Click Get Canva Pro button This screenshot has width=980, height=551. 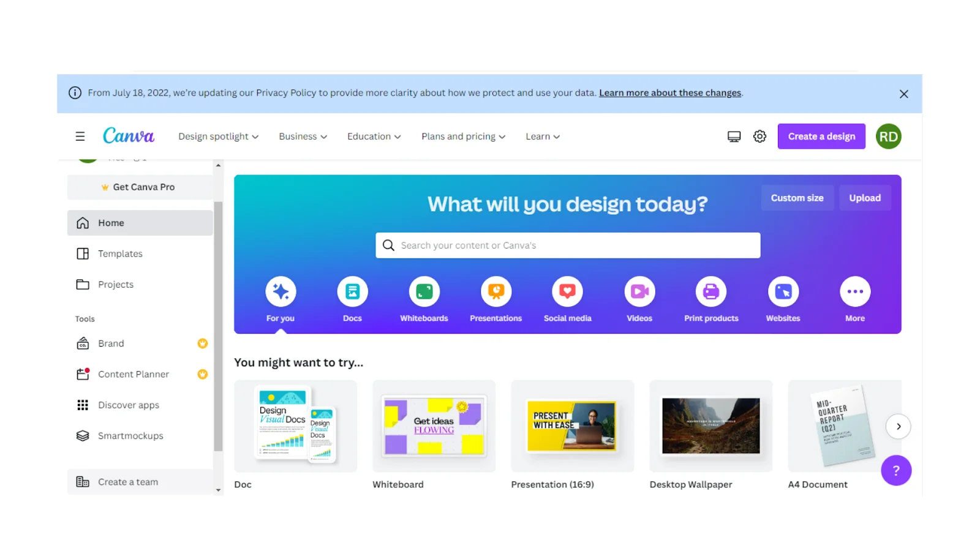(140, 187)
